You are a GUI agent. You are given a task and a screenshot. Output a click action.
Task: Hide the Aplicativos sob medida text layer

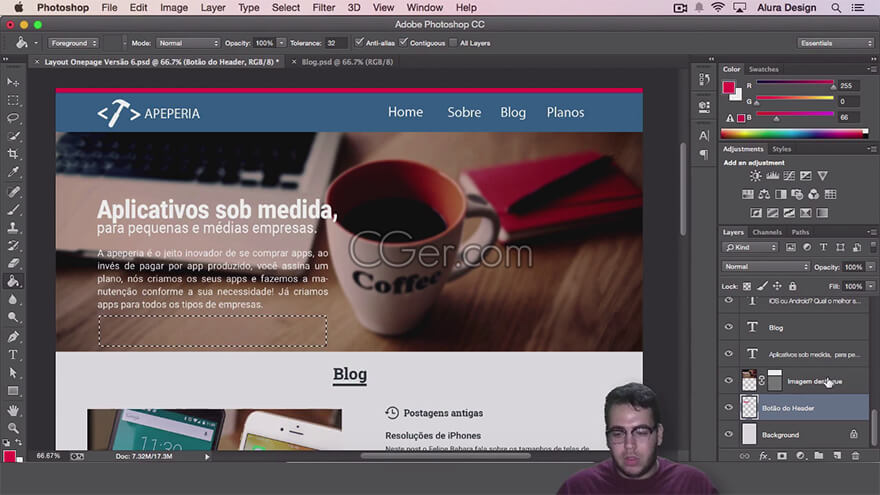coord(728,354)
